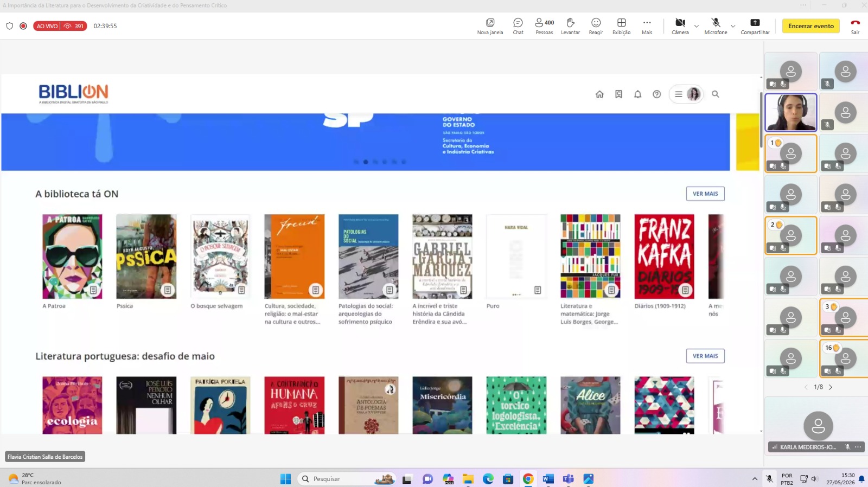868x487 pixels.
Task: Open BibliON notifications bell
Action: click(638, 94)
